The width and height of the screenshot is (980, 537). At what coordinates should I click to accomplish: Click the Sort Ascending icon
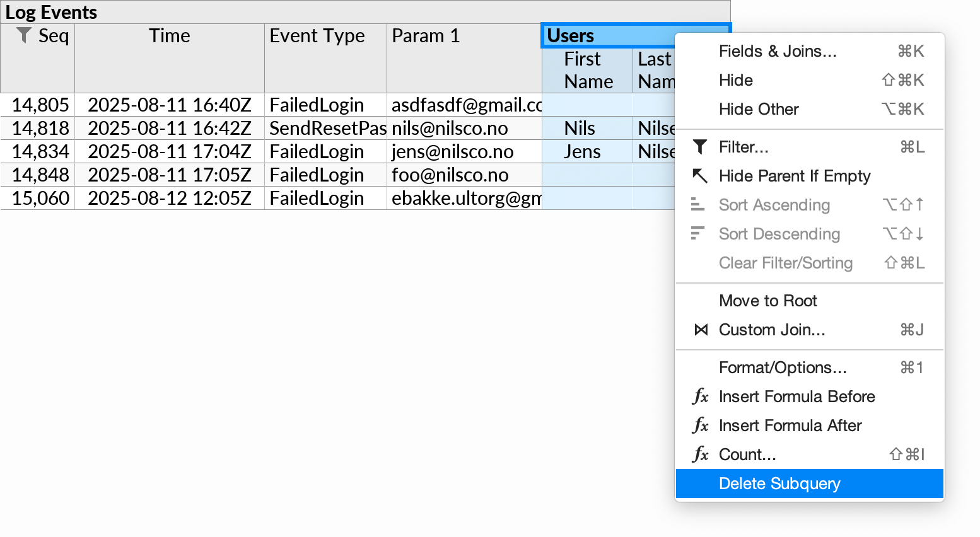click(697, 204)
